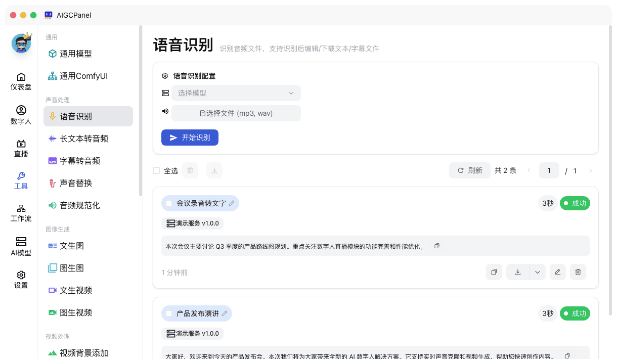Open 字幕转音频 tool
This screenshot has width=617, height=364.
(88, 161)
